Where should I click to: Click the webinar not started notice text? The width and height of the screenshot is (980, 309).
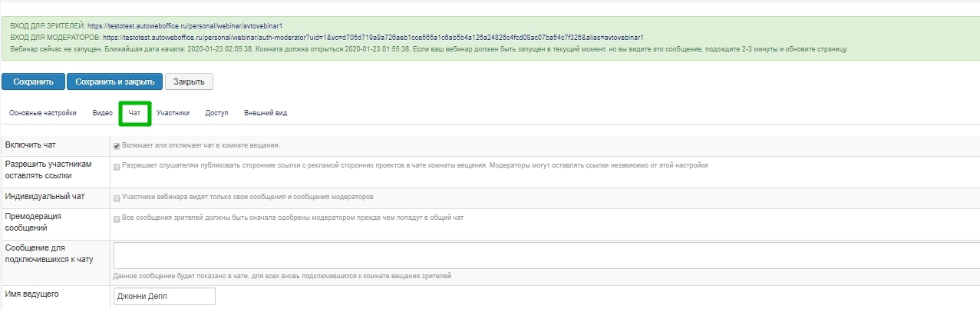430,48
